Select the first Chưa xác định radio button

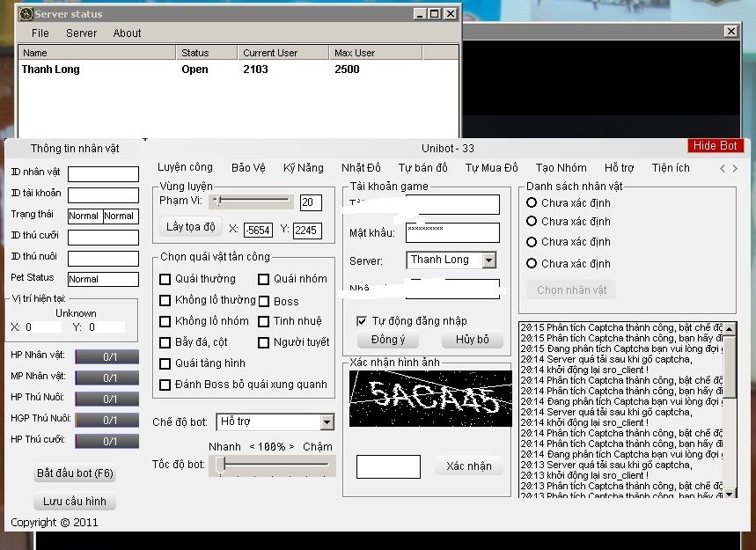click(532, 202)
